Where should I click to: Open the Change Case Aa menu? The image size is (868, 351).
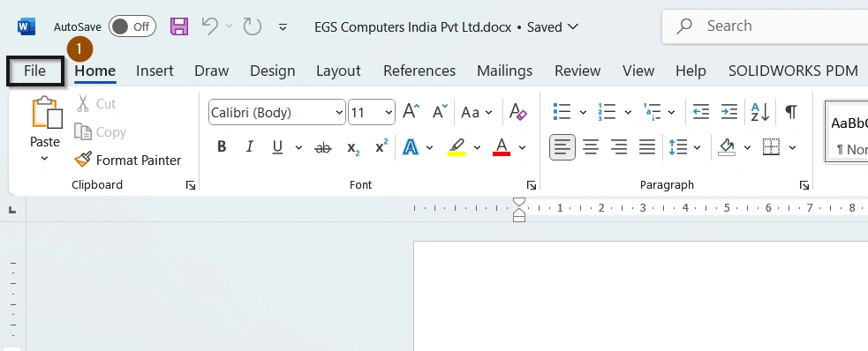476,112
